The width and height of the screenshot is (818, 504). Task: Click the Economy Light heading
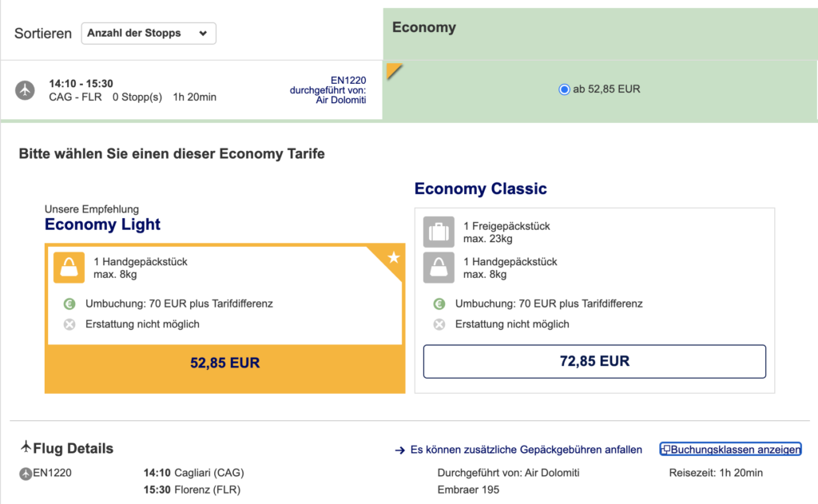(102, 224)
